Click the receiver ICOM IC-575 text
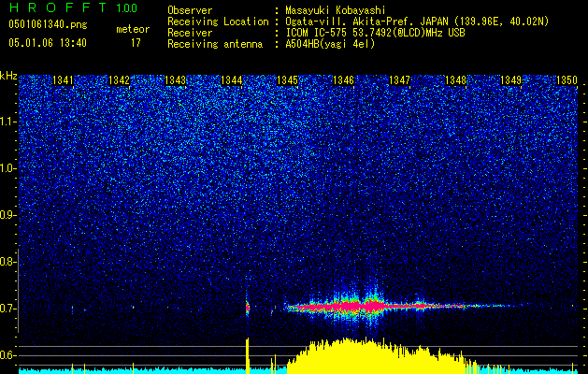 coord(375,33)
